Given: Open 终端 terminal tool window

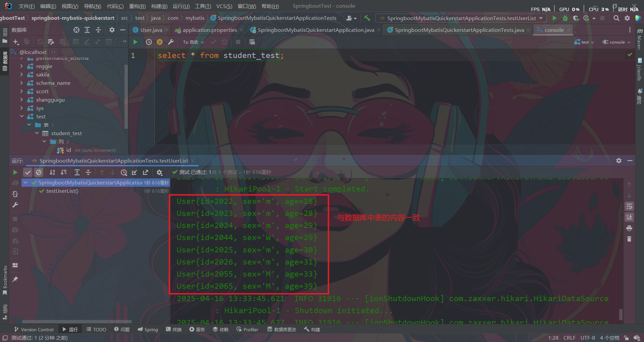Looking at the screenshot, I should (173, 330).
